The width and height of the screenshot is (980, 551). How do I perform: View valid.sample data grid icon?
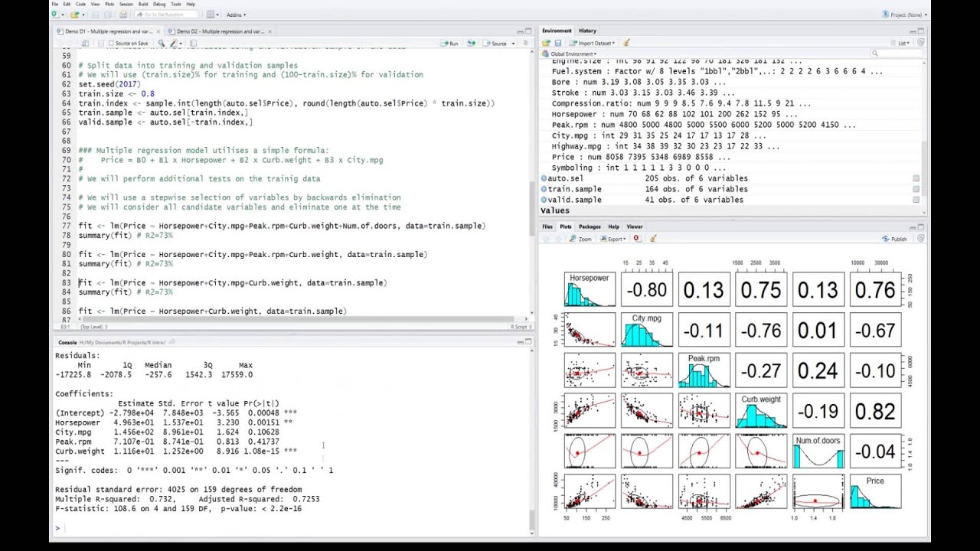pos(916,200)
